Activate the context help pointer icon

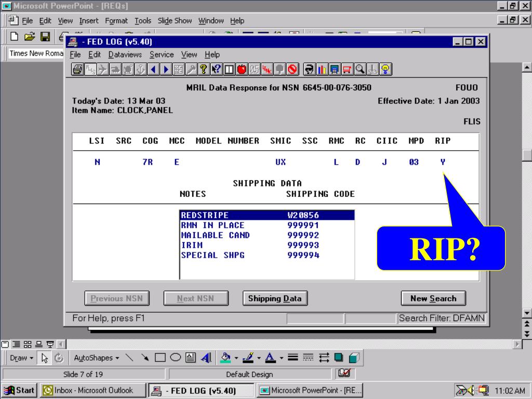coord(216,69)
